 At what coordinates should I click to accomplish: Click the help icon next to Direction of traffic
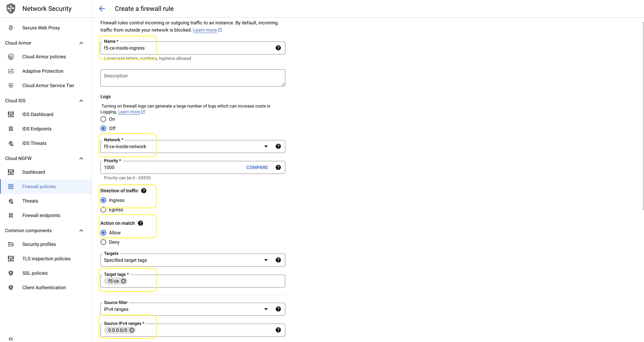pyautogui.click(x=144, y=191)
